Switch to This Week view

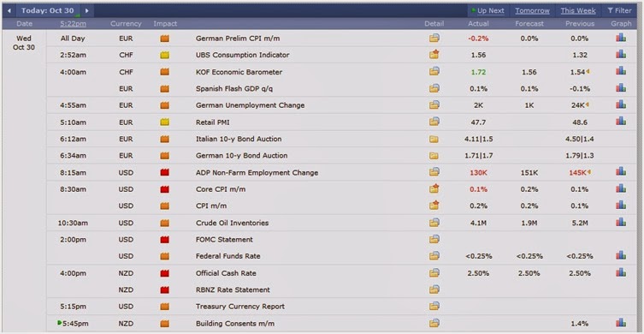(578, 10)
